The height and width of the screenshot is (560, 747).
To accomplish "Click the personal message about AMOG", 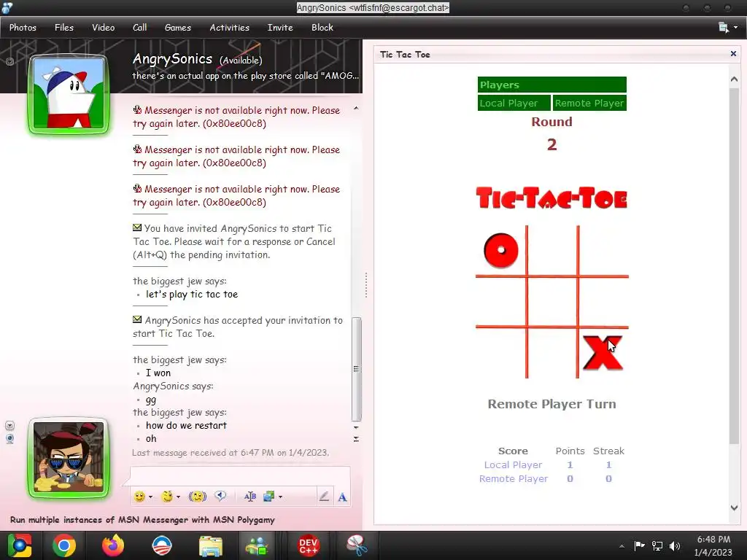I will tap(245, 76).
